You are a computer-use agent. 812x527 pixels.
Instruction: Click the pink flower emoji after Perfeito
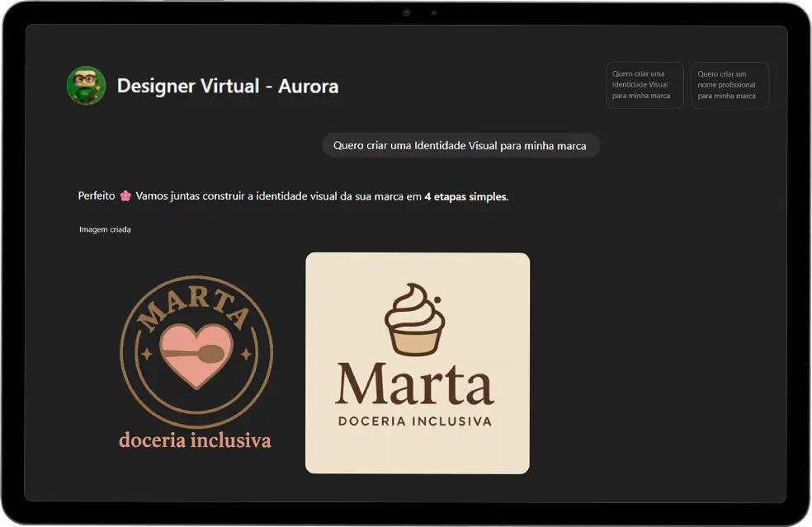[125, 196]
